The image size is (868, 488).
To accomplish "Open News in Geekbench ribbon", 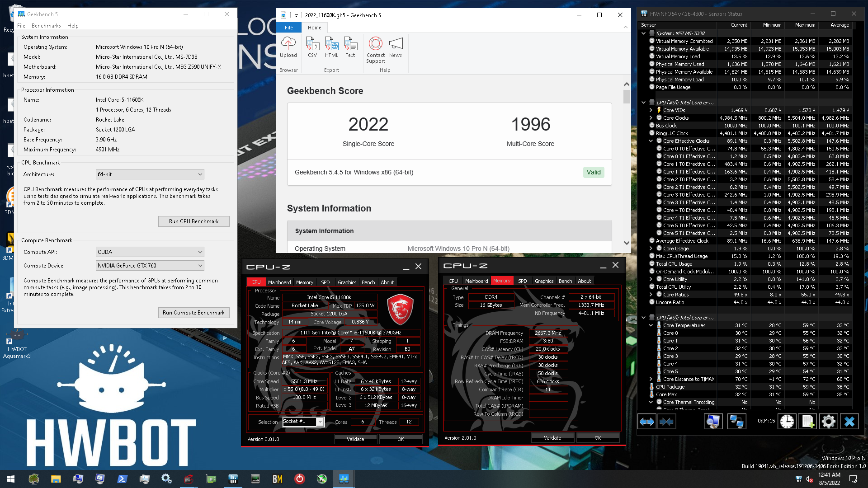I will point(396,47).
